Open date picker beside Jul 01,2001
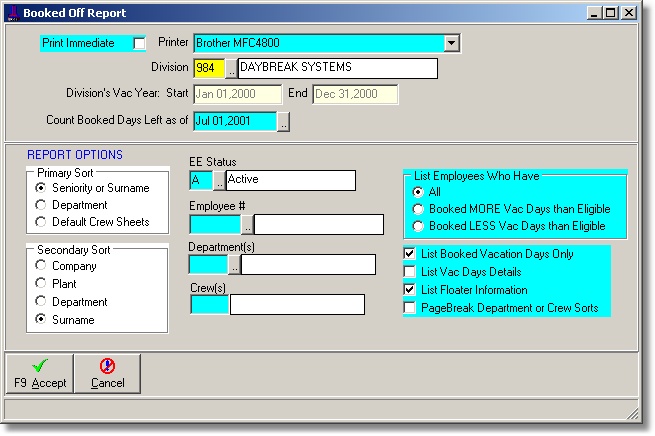Viewport: 655px width, 436px height. pos(283,122)
